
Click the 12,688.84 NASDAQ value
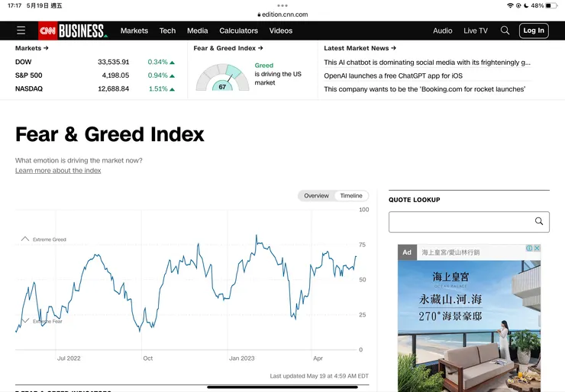pyautogui.click(x=113, y=88)
